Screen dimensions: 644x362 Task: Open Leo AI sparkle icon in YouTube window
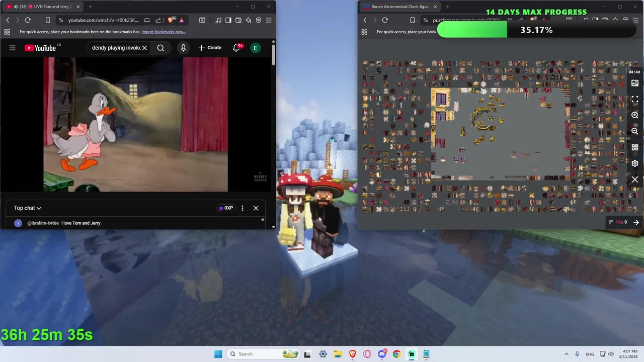[x=249, y=20]
